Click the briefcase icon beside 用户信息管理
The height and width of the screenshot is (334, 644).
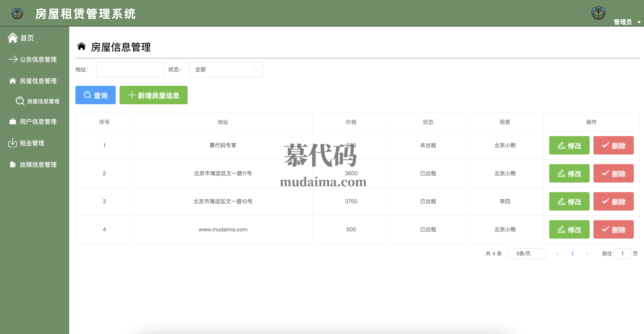point(12,122)
